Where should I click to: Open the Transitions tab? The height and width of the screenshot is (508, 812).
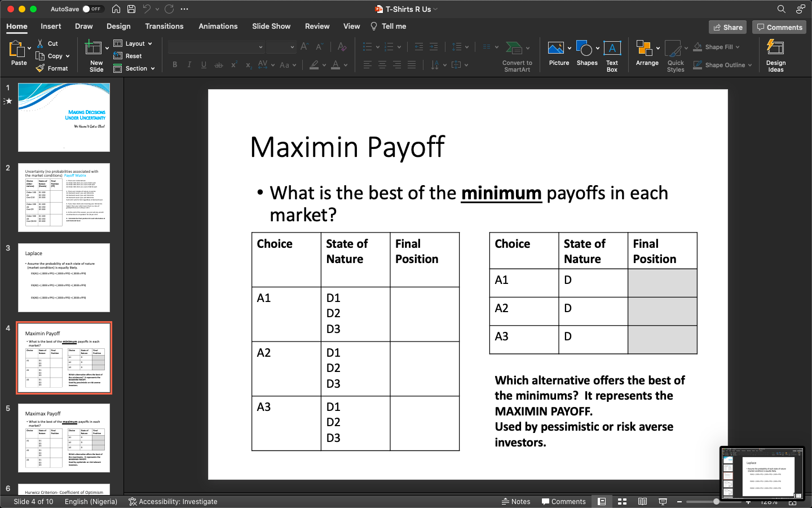[x=164, y=26]
